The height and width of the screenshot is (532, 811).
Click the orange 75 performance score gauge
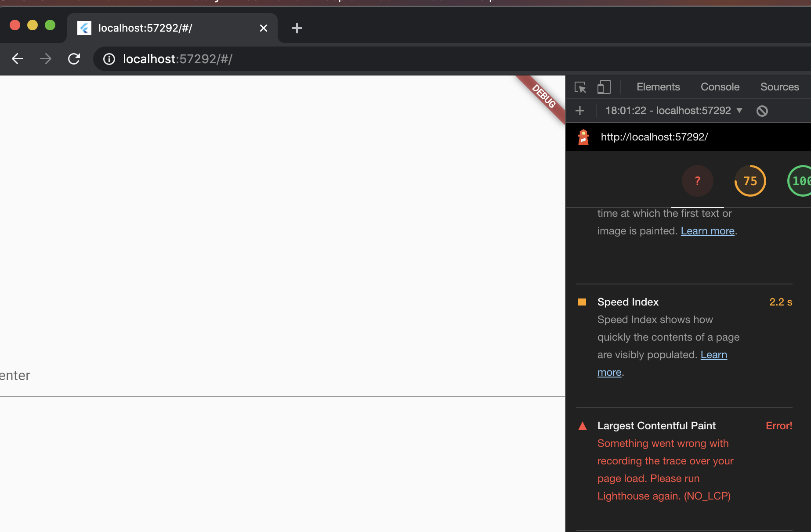[x=750, y=180]
